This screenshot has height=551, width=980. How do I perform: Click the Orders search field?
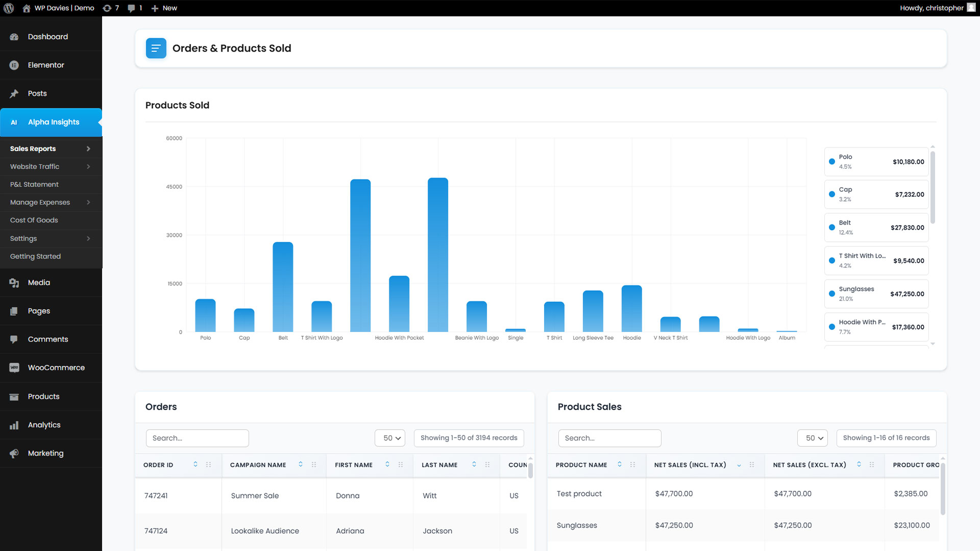tap(197, 438)
